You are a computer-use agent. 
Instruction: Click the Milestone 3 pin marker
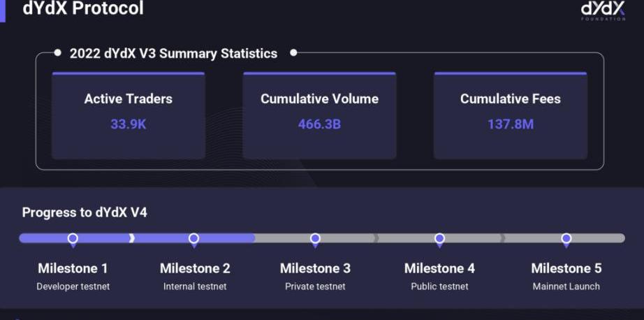pyautogui.click(x=315, y=239)
